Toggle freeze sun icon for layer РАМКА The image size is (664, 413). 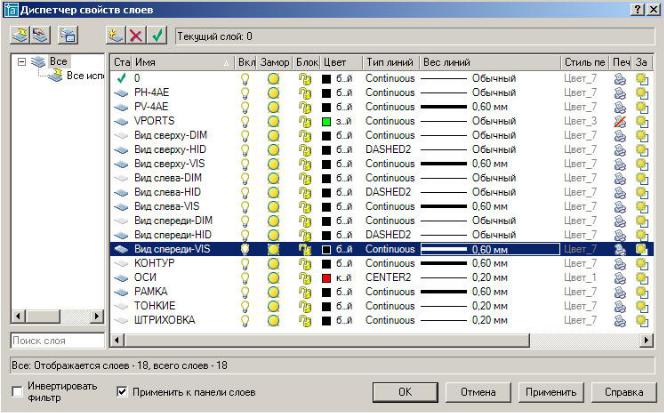[x=274, y=292]
